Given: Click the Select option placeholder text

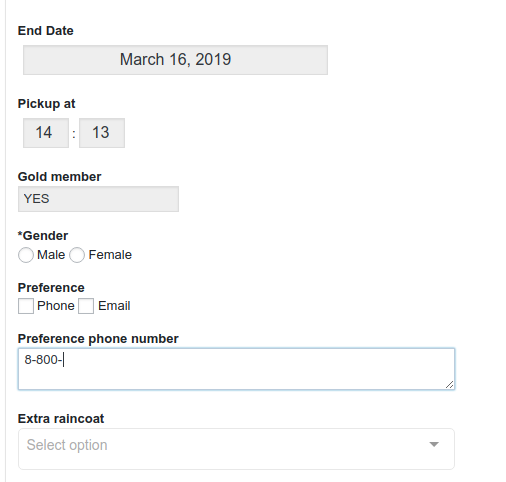Looking at the screenshot, I should [67, 445].
